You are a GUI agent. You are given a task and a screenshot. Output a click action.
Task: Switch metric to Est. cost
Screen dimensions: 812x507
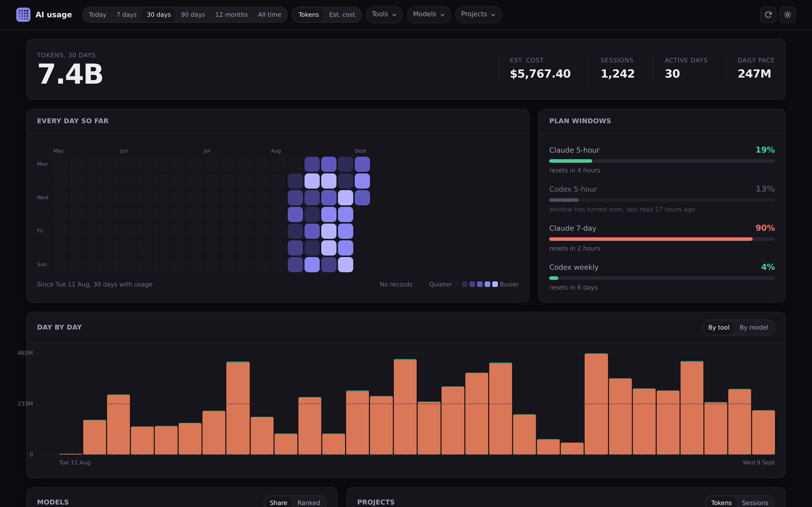342,15
